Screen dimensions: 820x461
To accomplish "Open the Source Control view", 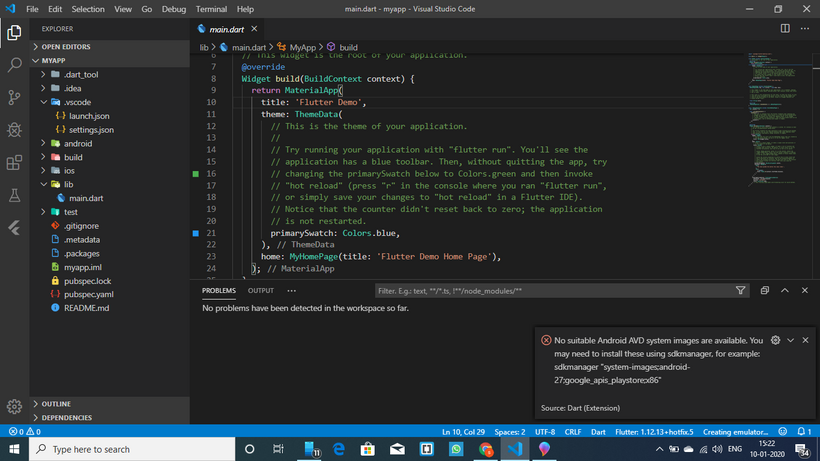I will tap(14, 97).
